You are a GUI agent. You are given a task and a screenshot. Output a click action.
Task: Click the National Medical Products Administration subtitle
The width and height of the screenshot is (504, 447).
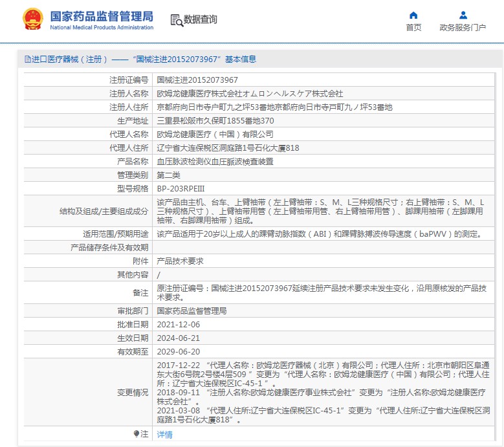[102, 27]
